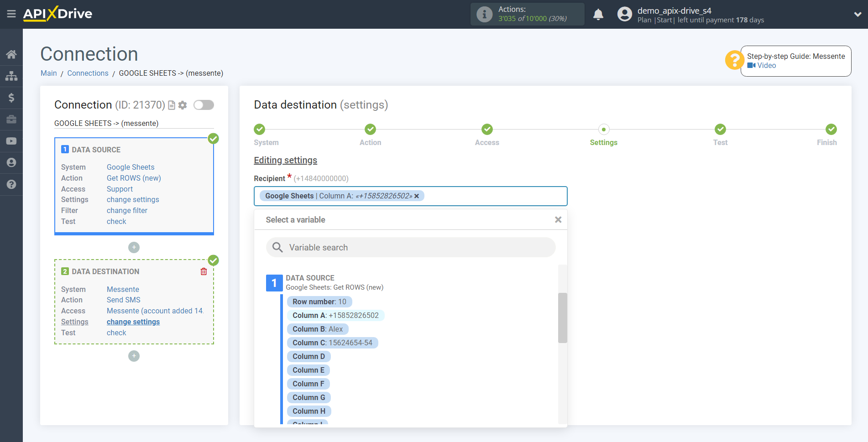Click the actions info icon
The width and height of the screenshot is (868, 442).
tap(484, 14)
